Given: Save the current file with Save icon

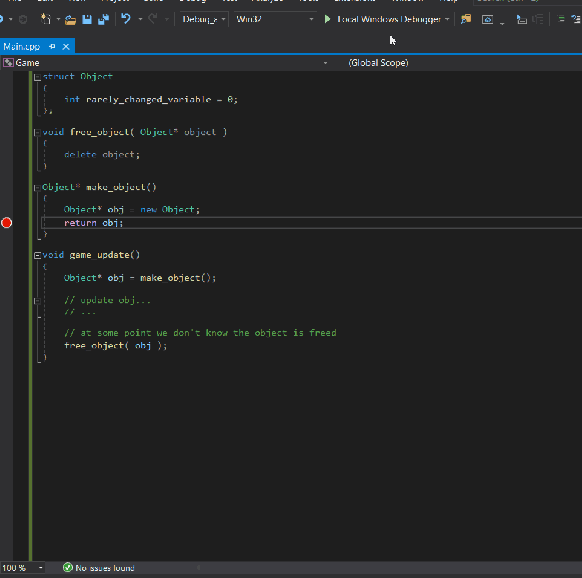Looking at the screenshot, I should 87,19.
